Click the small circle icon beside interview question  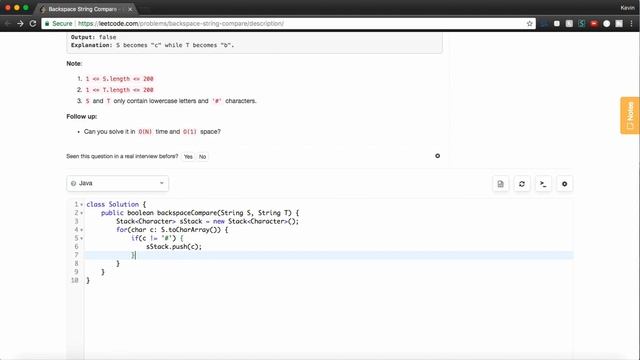pos(438,156)
